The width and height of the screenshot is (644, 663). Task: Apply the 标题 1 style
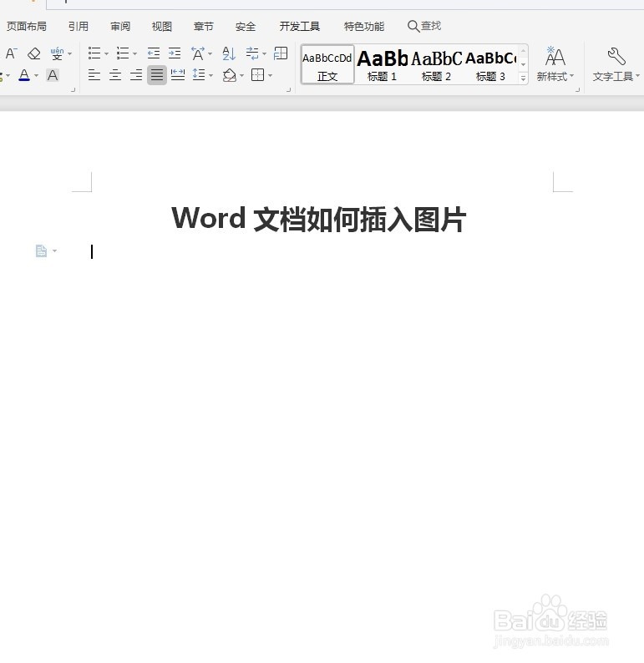coord(382,64)
